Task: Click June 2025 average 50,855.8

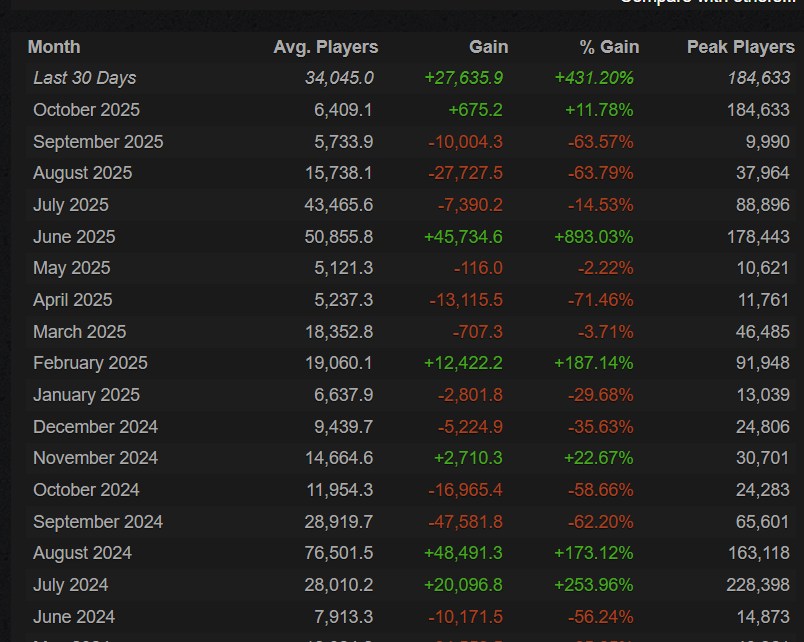Action: [338, 236]
